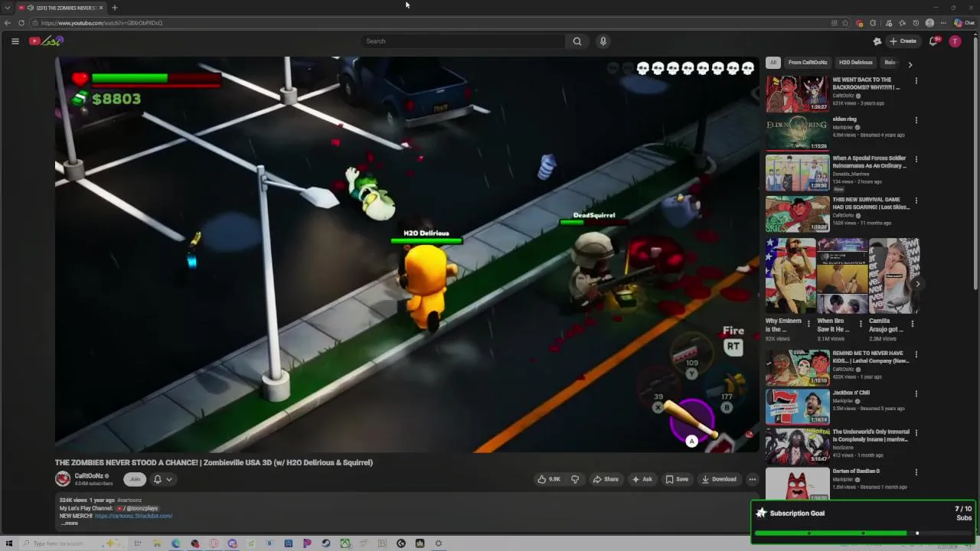Image resolution: width=980 pixels, height=551 pixels.
Task: Open options menu for Lost Skies video
Action: click(916, 201)
